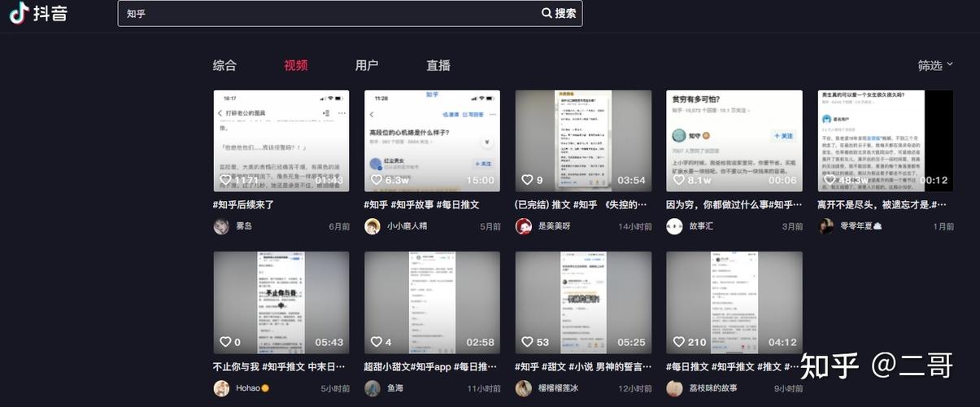
Task: Open video title #知乎后续来了
Action: point(244,204)
